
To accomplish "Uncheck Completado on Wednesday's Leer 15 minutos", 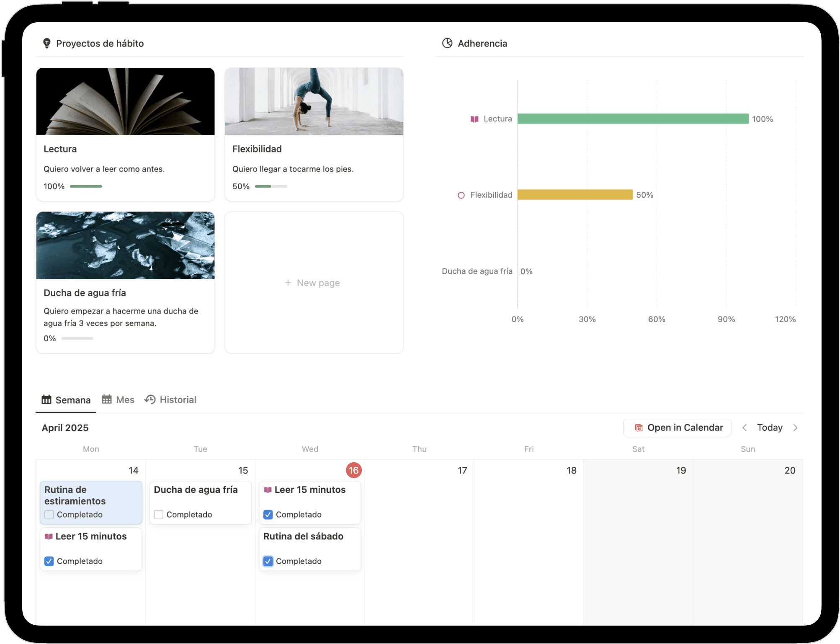I will tap(268, 515).
